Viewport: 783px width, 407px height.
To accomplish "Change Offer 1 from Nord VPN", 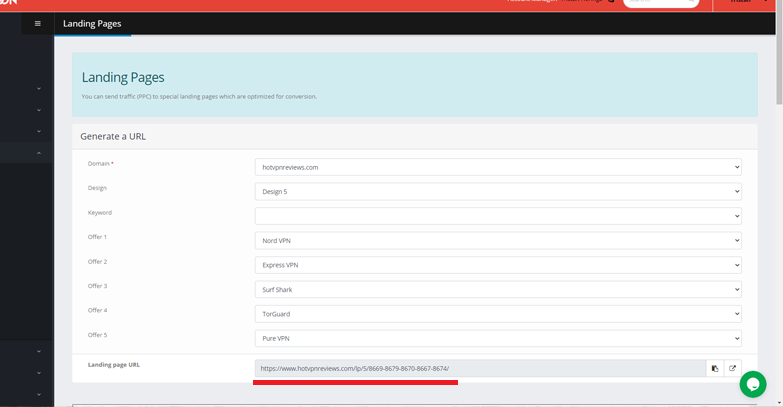I will coord(498,241).
